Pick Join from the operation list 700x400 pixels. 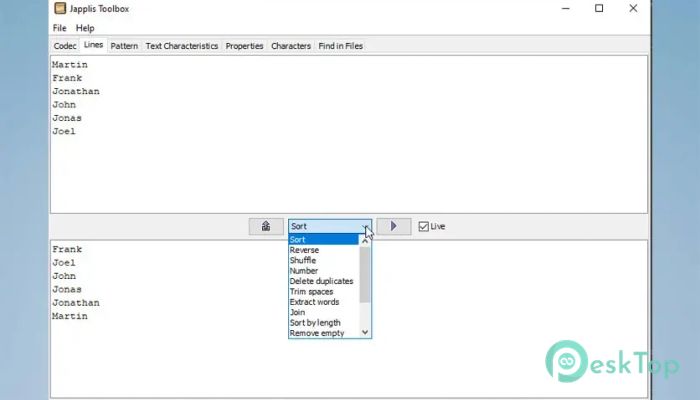[324, 312]
